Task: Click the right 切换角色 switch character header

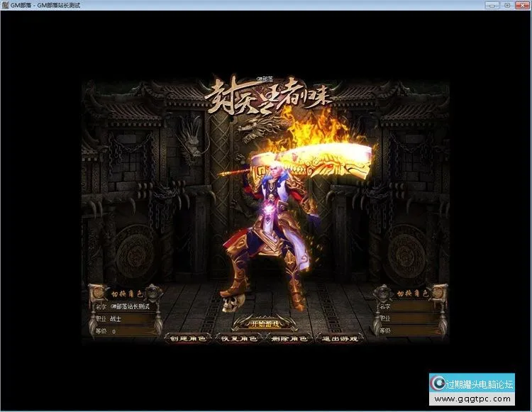Action: click(x=412, y=293)
